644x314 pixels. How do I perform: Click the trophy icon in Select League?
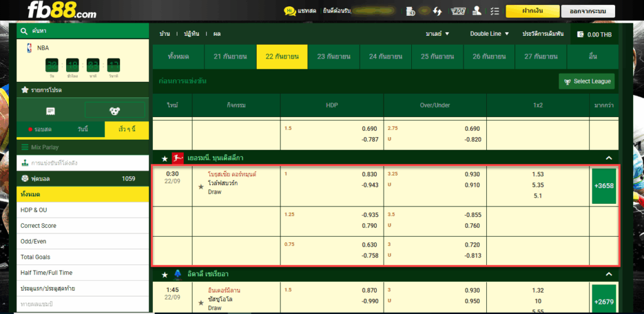click(x=568, y=82)
